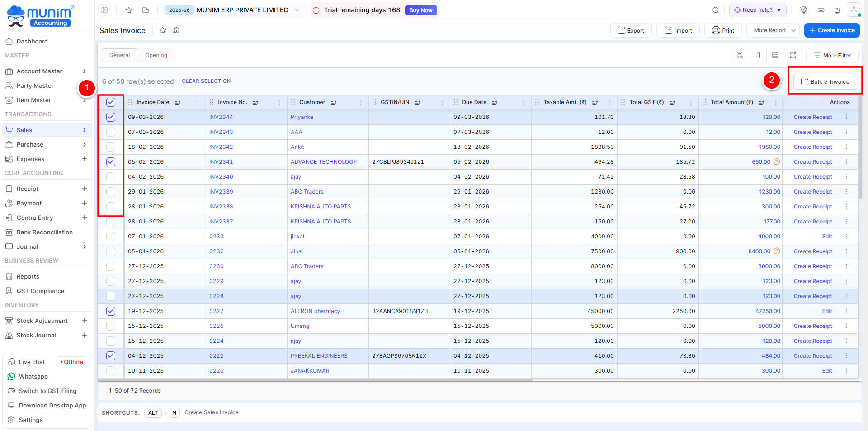Click the user profile avatar icon
This screenshot has width=868, height=431.
pyautogui.click(x=854, y=10)
